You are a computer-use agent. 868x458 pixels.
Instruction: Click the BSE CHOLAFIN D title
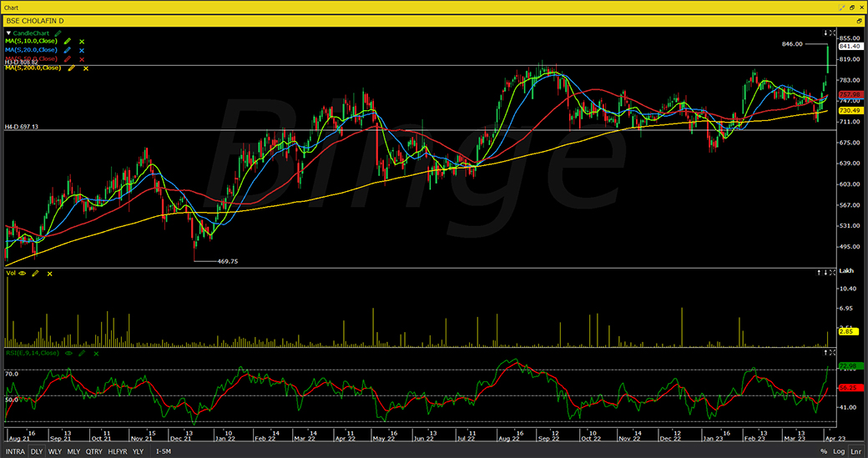(x=35, y=21)
